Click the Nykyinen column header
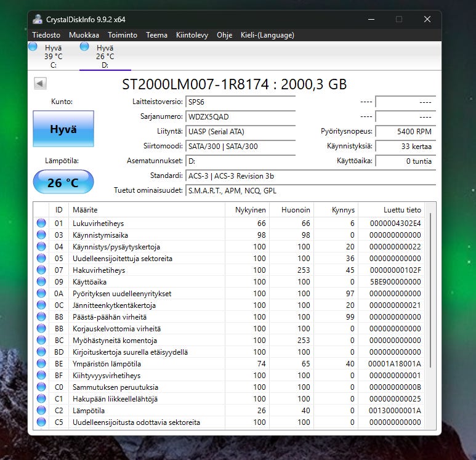 pos(247,210)
